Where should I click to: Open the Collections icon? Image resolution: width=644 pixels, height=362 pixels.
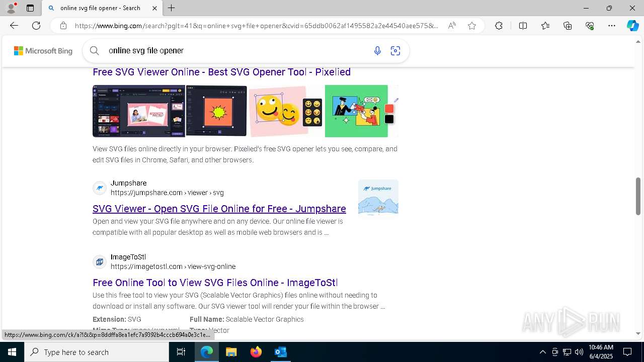click(568, 26)
